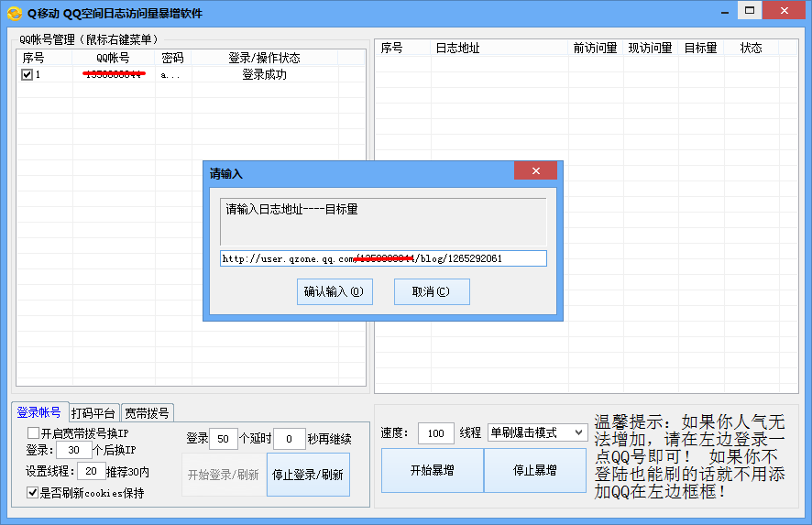Switch to the 宽带拨号 tab

point(147,413)
